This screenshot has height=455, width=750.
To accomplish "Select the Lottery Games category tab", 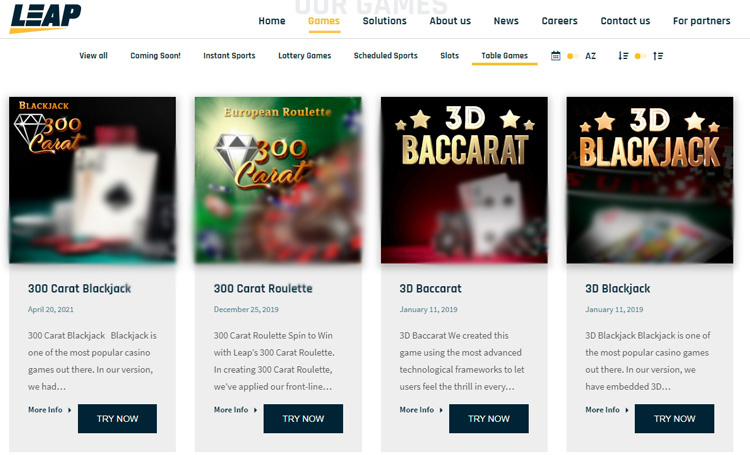I will coord(305,55).
